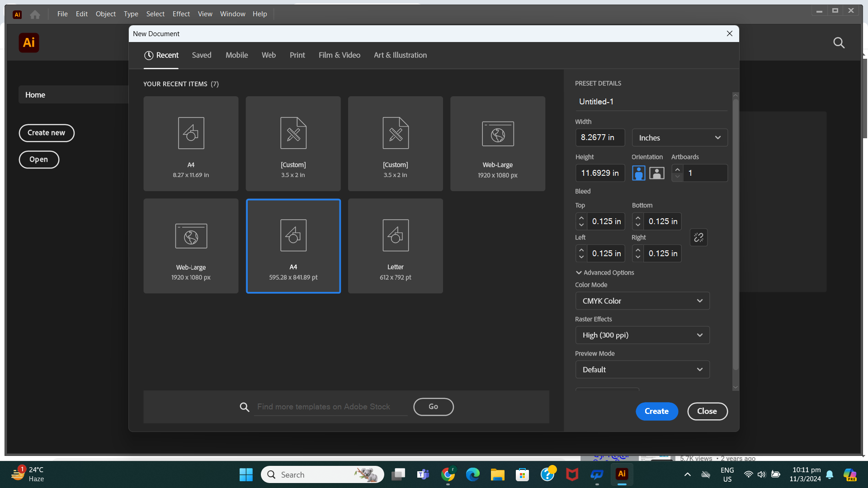The height and width of the screenshot is (488, 868).
Task: Close the New Document dialog with X
Action: (730, 34)
